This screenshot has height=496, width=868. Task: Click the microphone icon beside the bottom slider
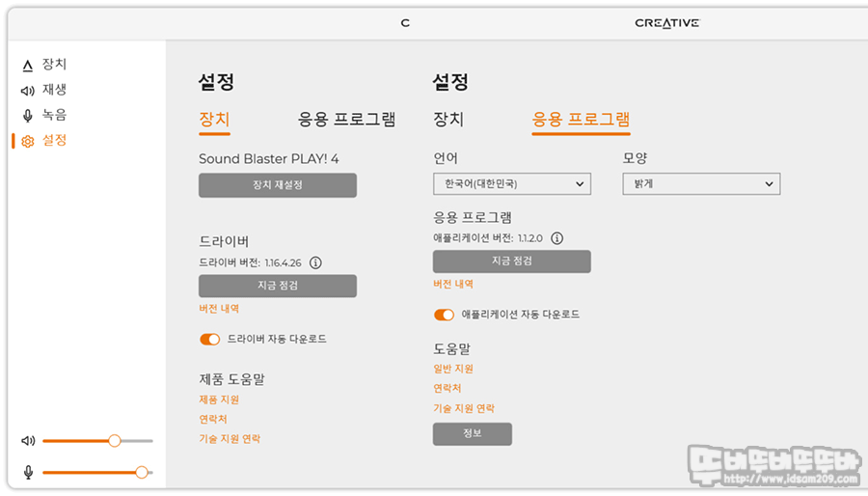click(x=28, y=472)
